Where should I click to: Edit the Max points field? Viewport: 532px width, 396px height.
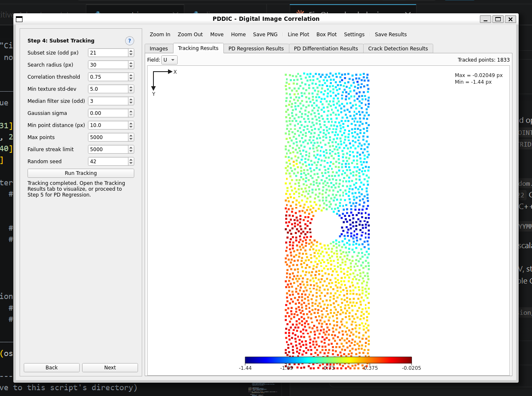[x=108, y=137]
